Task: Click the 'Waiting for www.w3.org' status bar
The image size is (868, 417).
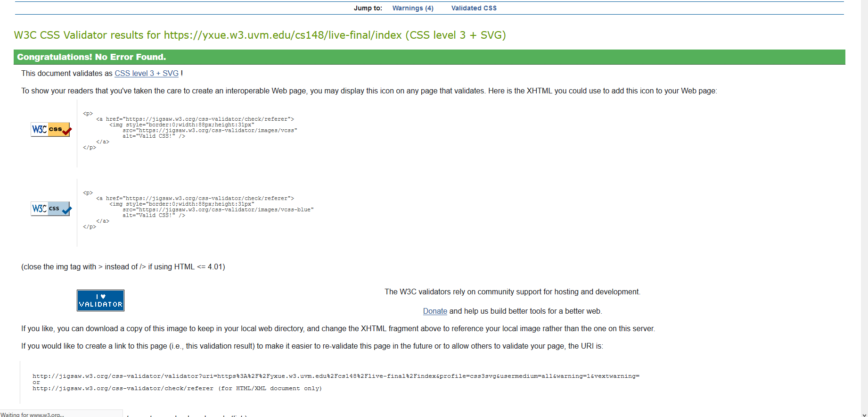Action: pyautogui.click(x=33, y=414)
